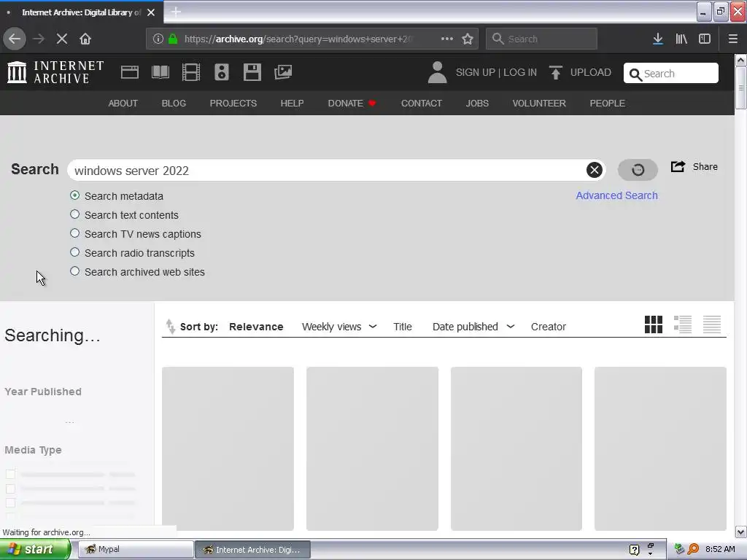
Task: Select Search text contents option
Action: point(75,214)
